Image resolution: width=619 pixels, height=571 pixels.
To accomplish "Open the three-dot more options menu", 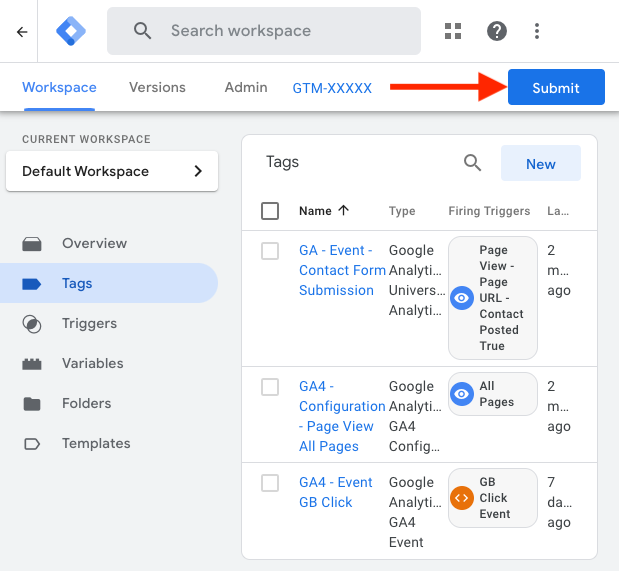I will 537,31.
